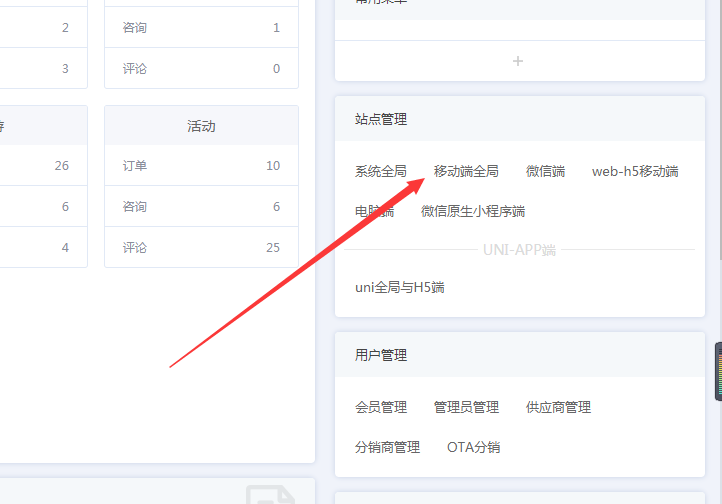
Task: Click the plus icon to add common menu
Action: 518,61
